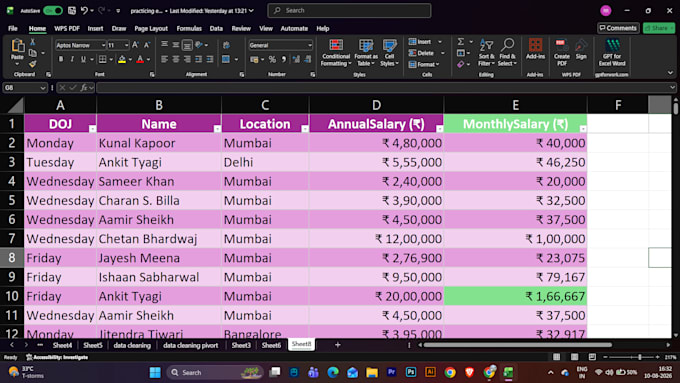Click the Decrease Decimal icon
Image resolution: width=680 pixels, height=383 pixels.
click(307, 59)
